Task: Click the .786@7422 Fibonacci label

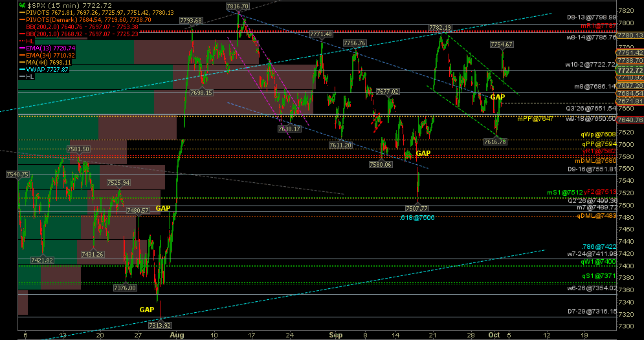Action: coord(599,246)
